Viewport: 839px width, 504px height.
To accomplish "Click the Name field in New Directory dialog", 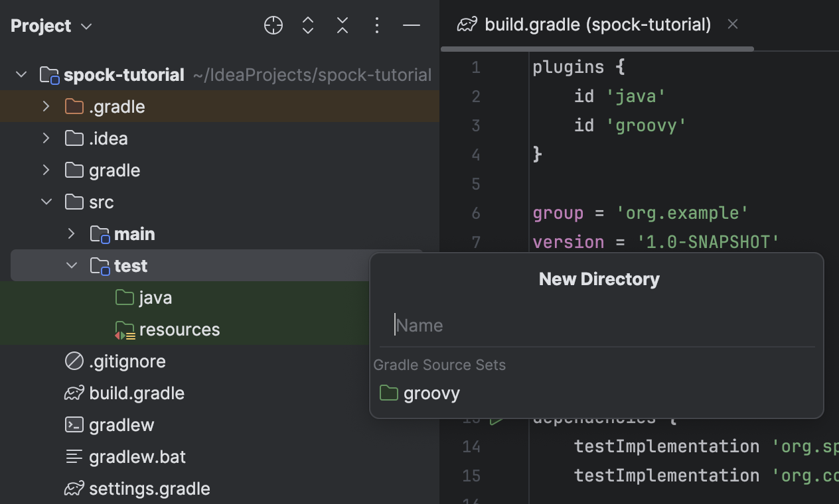I will 596,325.
